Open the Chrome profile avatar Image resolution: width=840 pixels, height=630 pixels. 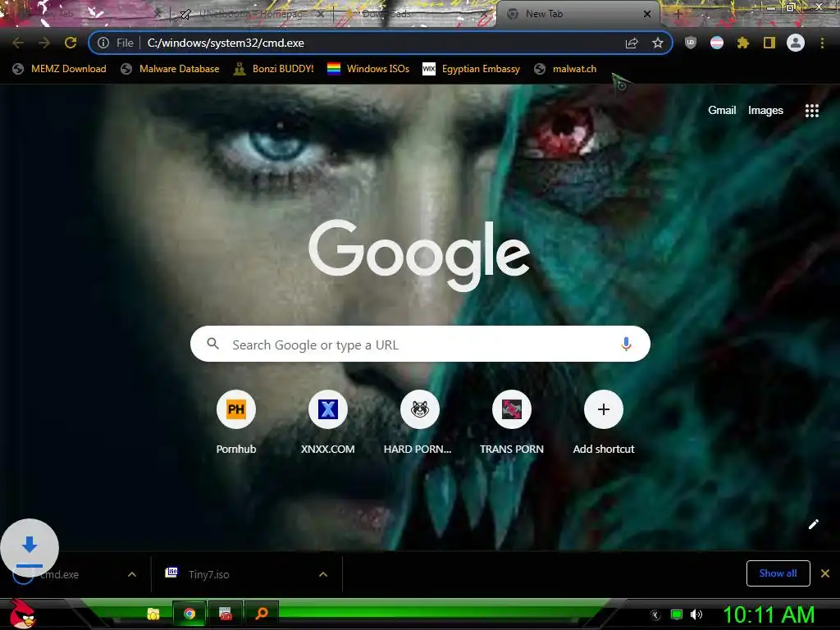[796, 43]
